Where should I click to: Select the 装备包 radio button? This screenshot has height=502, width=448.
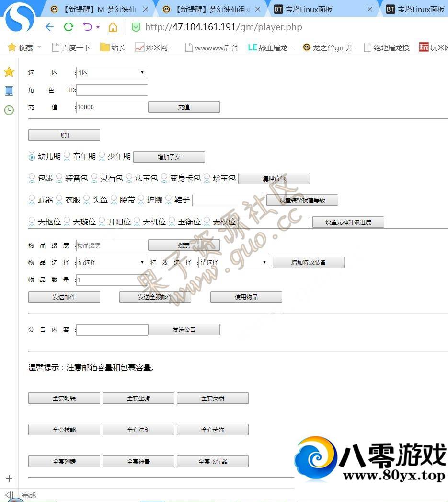pos(59,178)
